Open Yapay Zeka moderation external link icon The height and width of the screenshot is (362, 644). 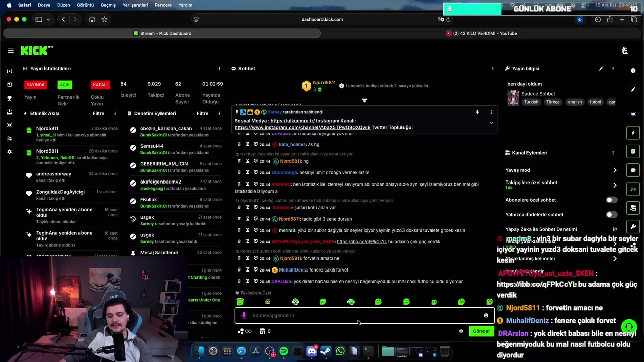click(x=615, y=229)
